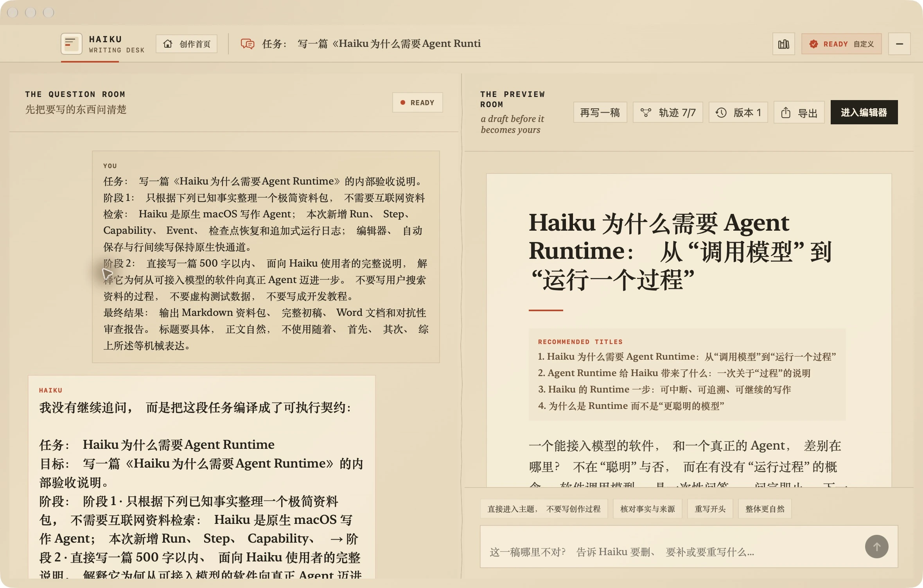The height and width of the screenshot is (588, 923).
Task: Select recommended title 1 in the list
Action: tap(687, 357)
